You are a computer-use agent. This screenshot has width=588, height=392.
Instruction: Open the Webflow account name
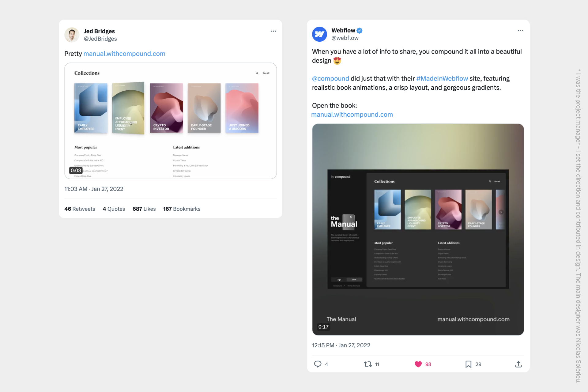343,30
